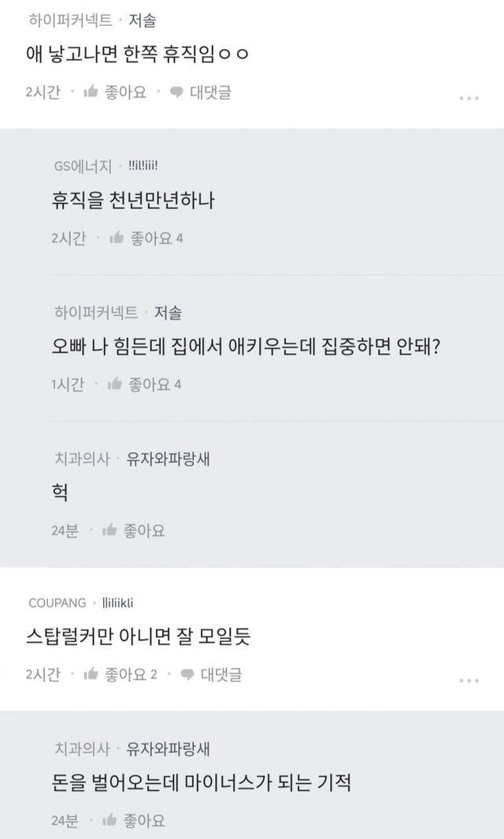This screenshot has height=839, width=504.
Task: Open the 'COUPANG' company tag
Action: click(x=57, y=603)
